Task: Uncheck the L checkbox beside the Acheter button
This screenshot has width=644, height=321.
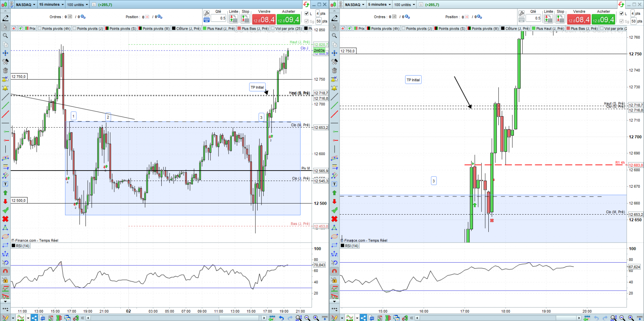Action: [306, 14]
